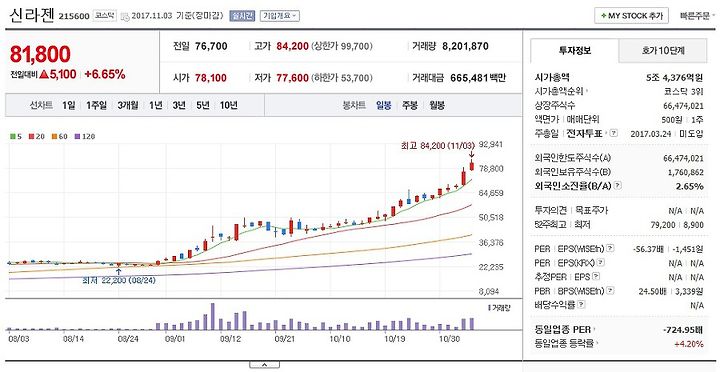Open help icon next to 외국인소진율(B/A)
This screenshot has height=372, width=720.
pos(618,185)
